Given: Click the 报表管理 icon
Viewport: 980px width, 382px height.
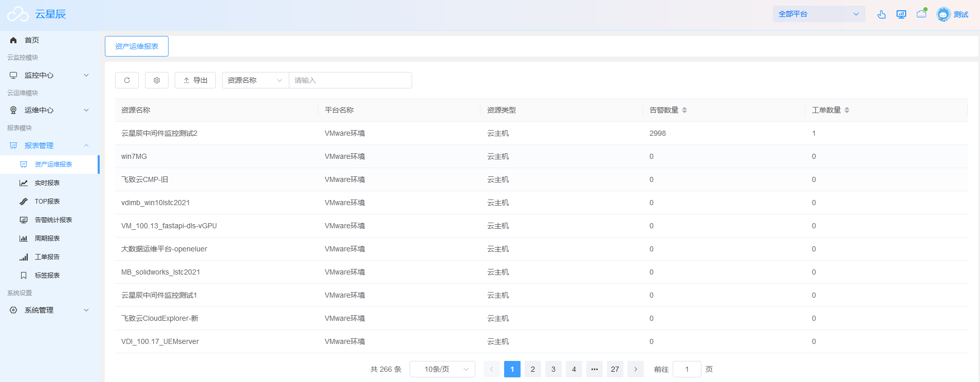Looking at the screenshot, I should click(13, 145).
